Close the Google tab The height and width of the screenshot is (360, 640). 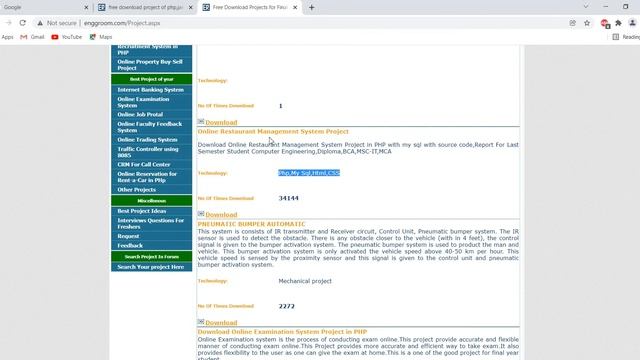click(x=86, y=7)
